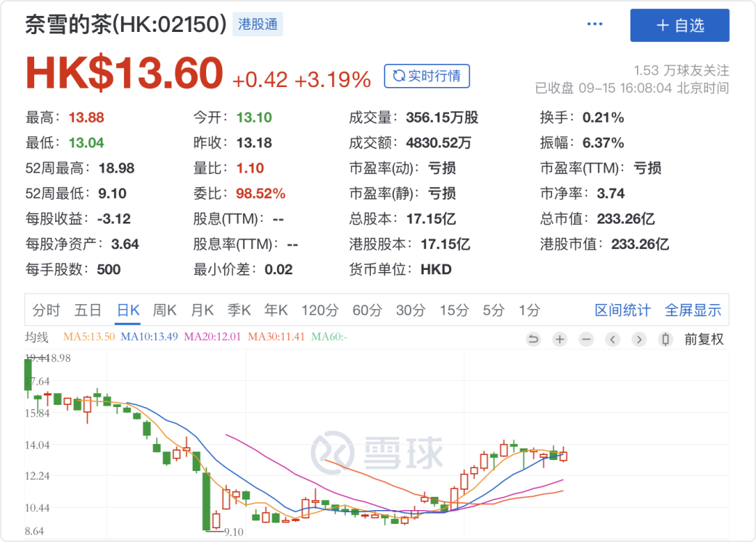Open the 60分 interval chart
This screenshot has height=542, width=756.
click(x=366, y=310)
